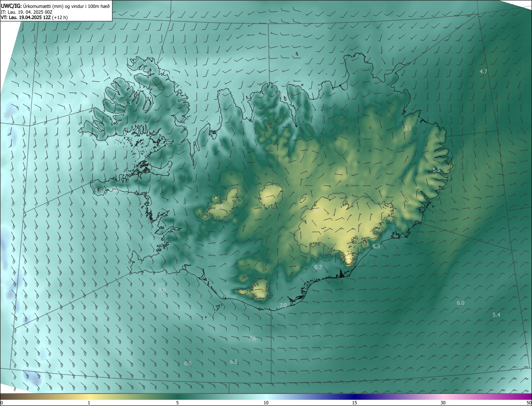Click the '4.6' value on the western peninsula

99,191
